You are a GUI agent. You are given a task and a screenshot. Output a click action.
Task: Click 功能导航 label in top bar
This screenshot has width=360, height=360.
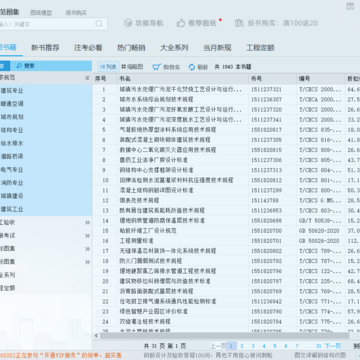pos(149,23)
